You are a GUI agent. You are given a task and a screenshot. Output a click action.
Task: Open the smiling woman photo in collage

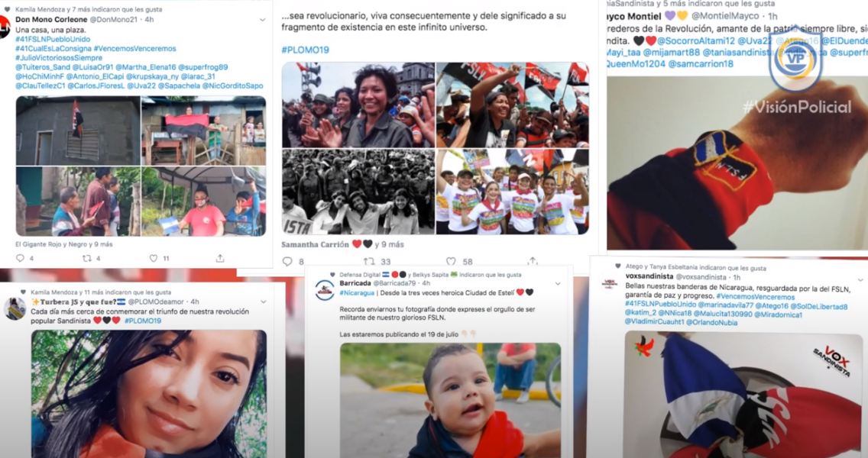pos(358,105)
